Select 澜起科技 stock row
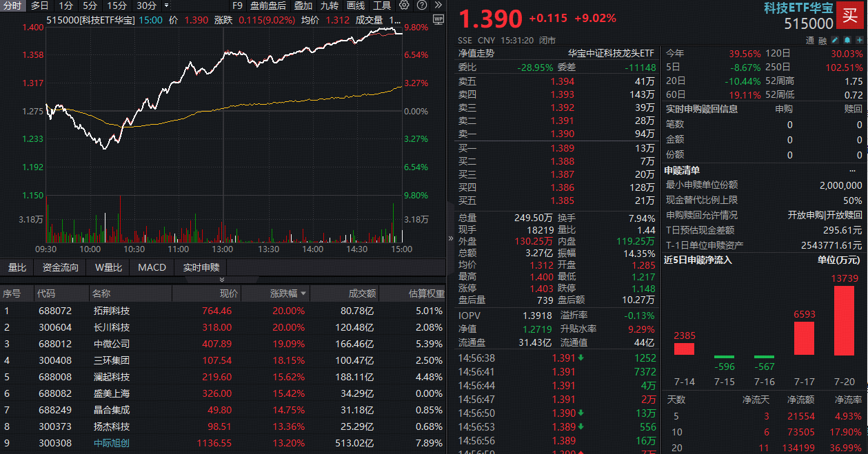 point(223,377)
